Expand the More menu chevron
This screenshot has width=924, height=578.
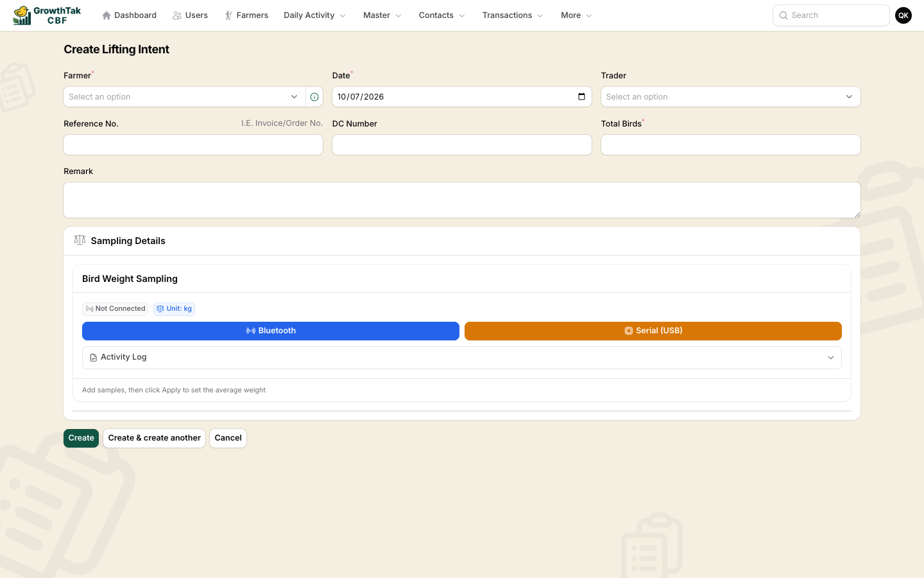click(589, 16)
